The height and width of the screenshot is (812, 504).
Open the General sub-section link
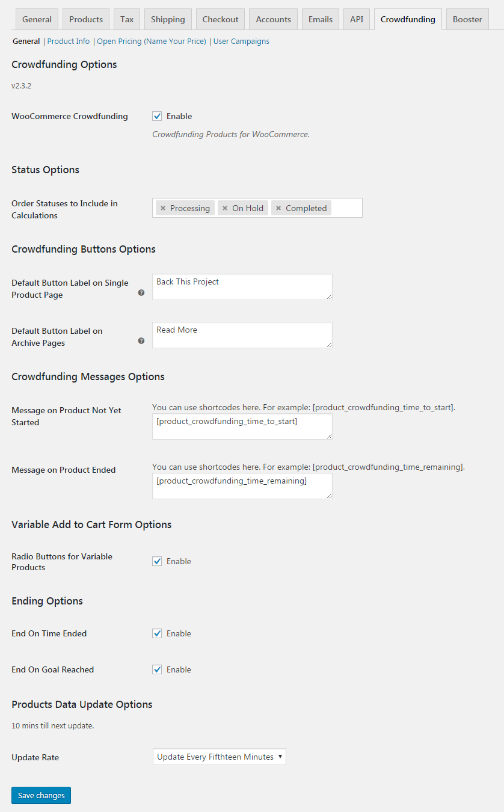[x=26, y=42]
